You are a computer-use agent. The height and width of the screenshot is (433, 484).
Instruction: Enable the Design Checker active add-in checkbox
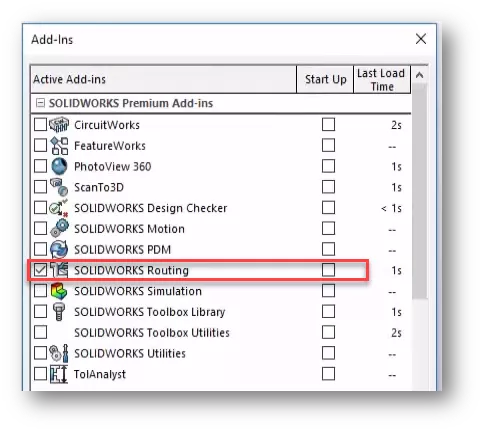tap(40, 208)
